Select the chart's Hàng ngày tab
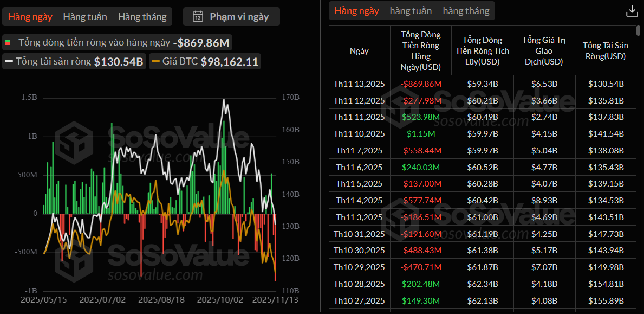Image resolution: width=644 pixels, height=314 pixels. point(30,16)
